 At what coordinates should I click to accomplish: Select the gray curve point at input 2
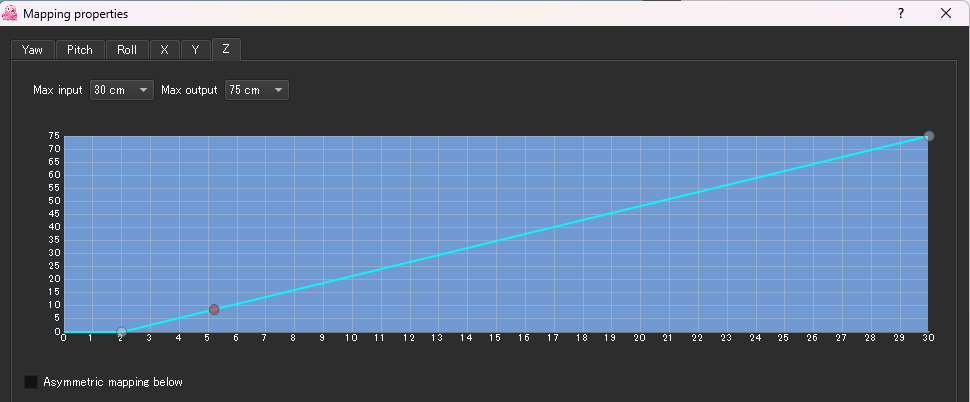[x=121, y=332]
